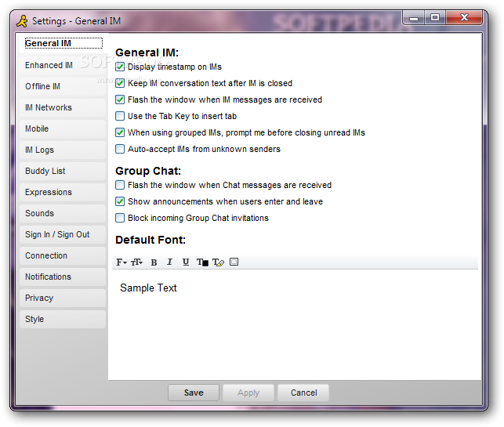Go to IM Logs settings
The image size is (504, 427).
point(63,150)
